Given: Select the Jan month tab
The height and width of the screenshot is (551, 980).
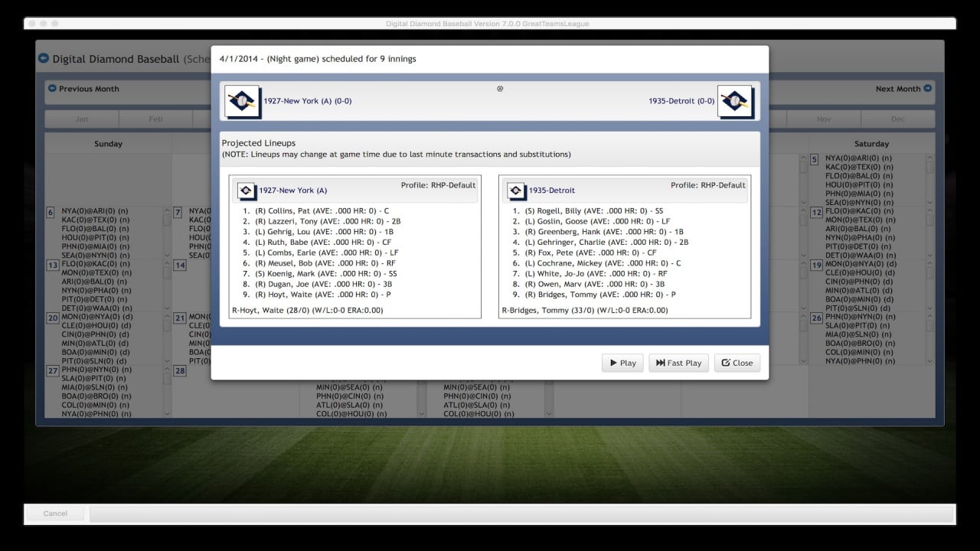Looking at the screenshot, I should point(82,119).
